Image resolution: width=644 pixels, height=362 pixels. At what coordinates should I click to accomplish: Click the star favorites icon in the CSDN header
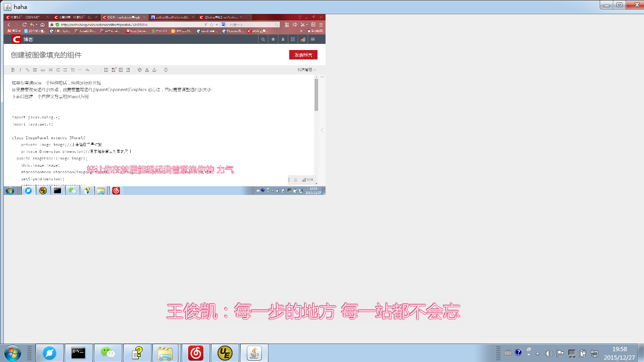[x=273, y=39]
